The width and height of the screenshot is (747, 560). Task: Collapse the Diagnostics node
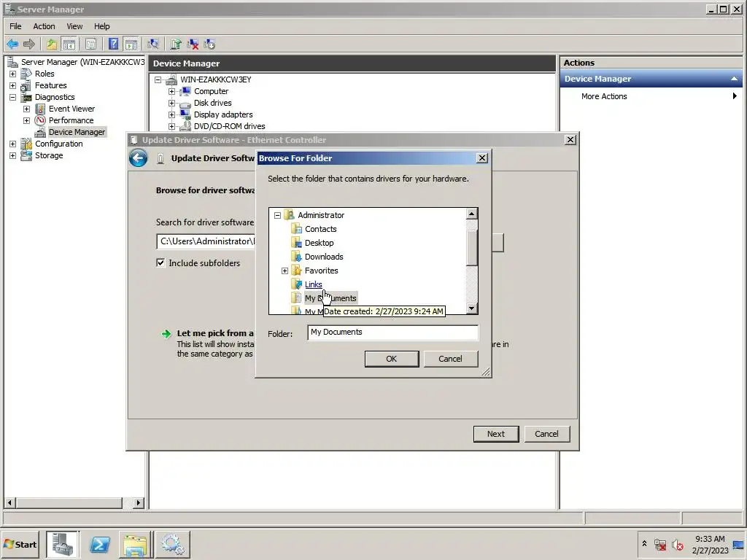coord(13,97)
